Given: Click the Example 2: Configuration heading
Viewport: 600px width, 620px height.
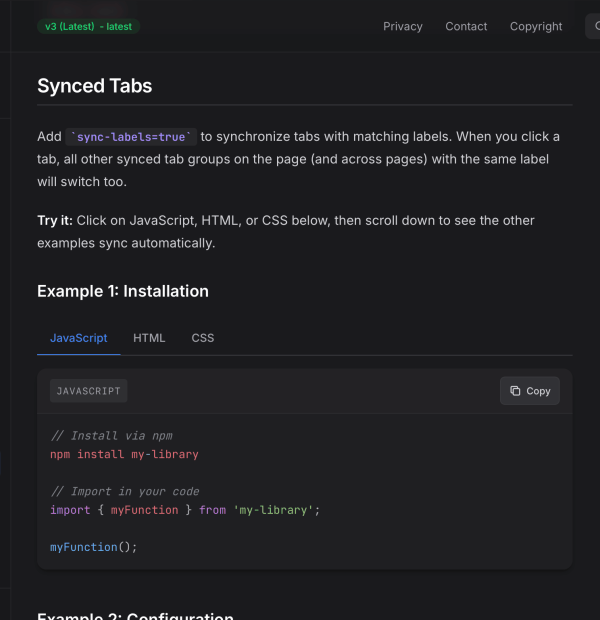Looking at the screenshot, I should point(135,615).
